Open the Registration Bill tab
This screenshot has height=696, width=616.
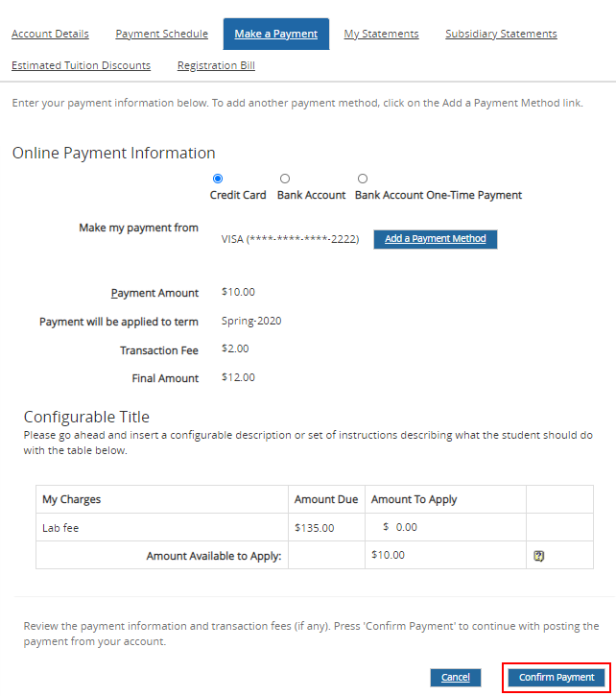pyautogui.click(x=216, y=65)
